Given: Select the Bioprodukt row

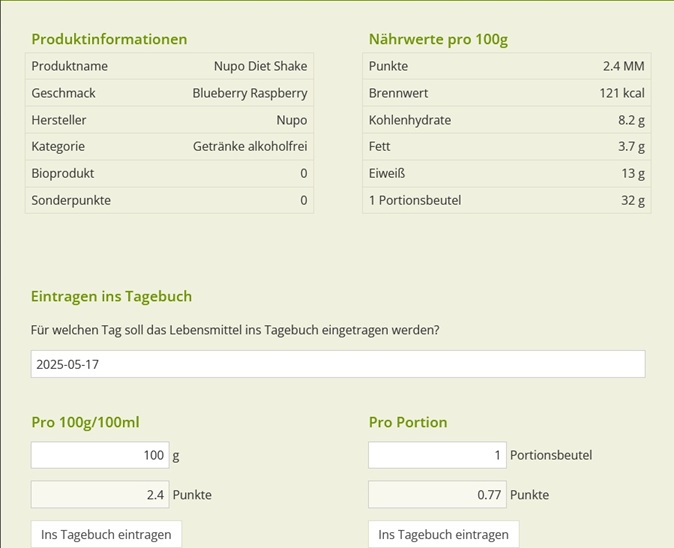Looking at the screenshot, I should 169,173.
